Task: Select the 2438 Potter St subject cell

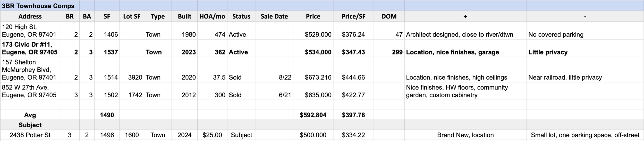Action: click(x=30, y=135)
